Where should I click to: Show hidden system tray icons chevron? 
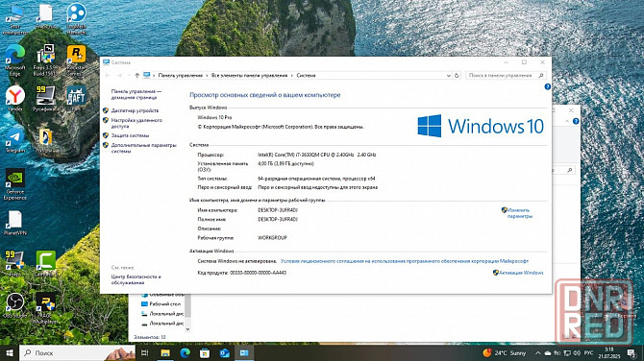coord(537,352)
